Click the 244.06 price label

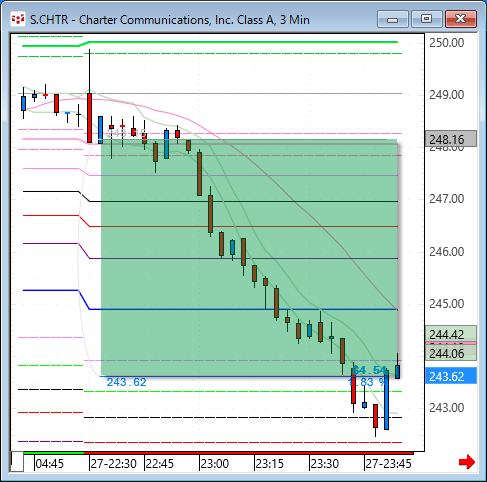click(451, 353)
